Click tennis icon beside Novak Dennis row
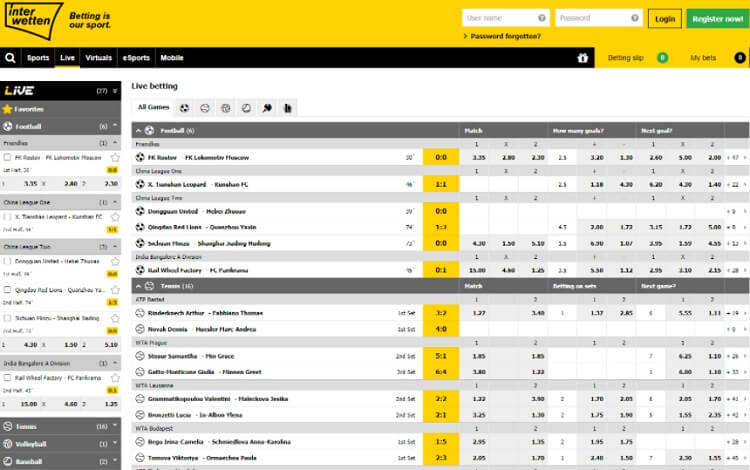This screenshot has width=750, height=470. [140, 329]
